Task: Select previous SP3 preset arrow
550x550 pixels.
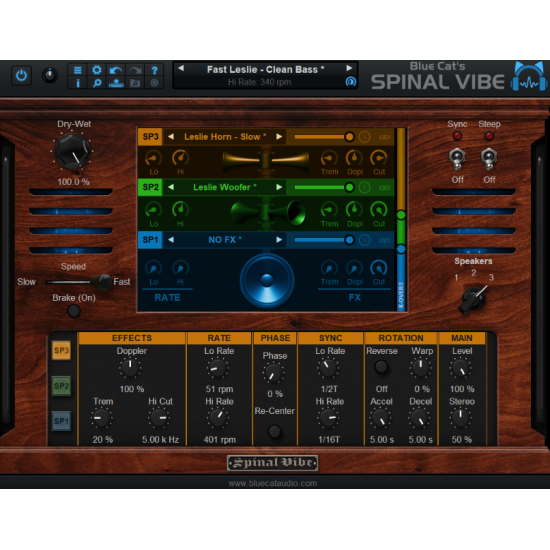Action: 171,137
